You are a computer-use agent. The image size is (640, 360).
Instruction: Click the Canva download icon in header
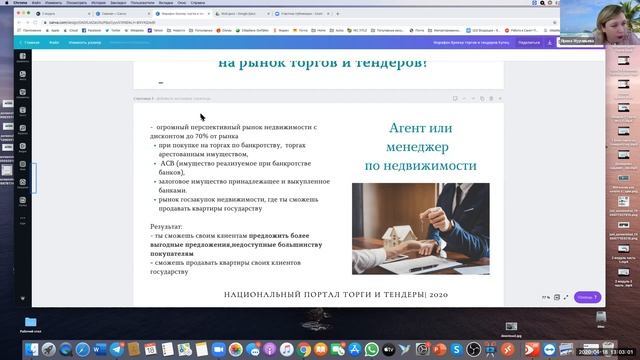pyautogui.click(x=549, y=42)
